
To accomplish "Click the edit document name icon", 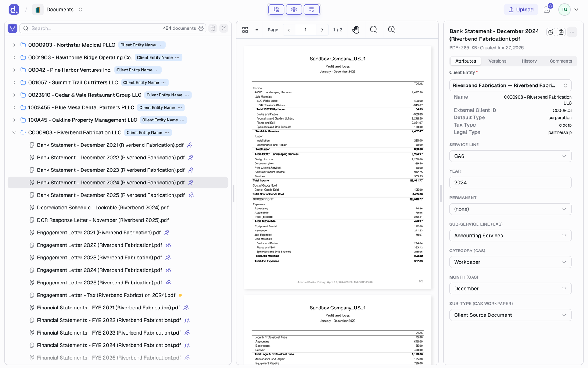I will [x=551, y=32].
